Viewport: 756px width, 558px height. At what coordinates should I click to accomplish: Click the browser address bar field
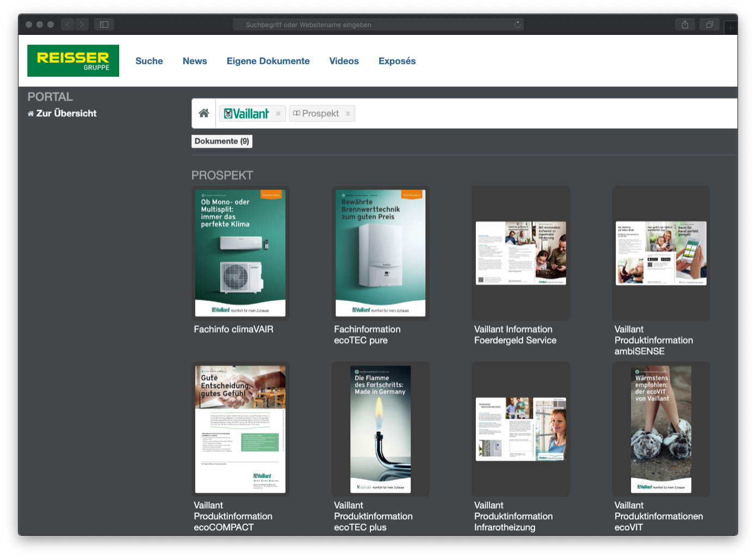[x=375, y=24]
